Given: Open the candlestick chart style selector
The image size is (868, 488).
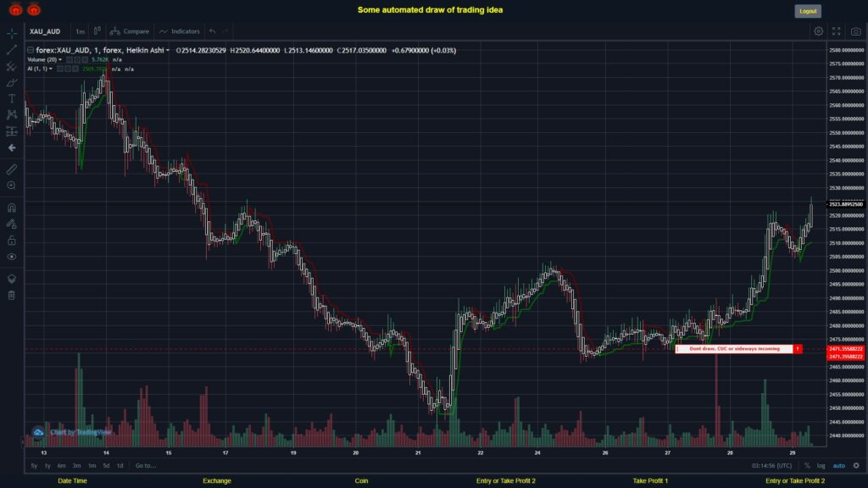Looking at the screenshot, I should click(97, 31).
